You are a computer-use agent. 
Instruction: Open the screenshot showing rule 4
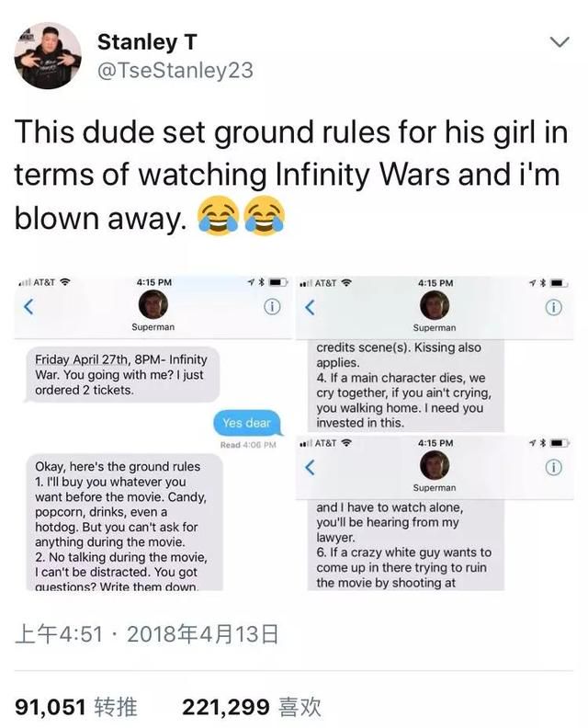[435, 354]
